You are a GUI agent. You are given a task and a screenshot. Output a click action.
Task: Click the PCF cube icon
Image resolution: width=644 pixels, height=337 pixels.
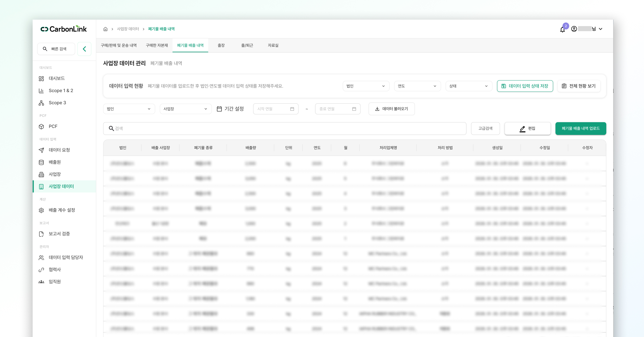(41, 126)
